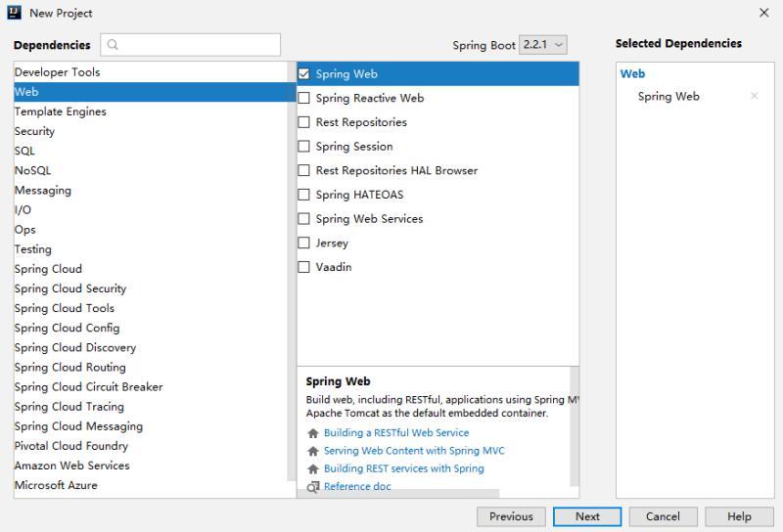Enable the Vaadin checkbox

tap(303, 267)
